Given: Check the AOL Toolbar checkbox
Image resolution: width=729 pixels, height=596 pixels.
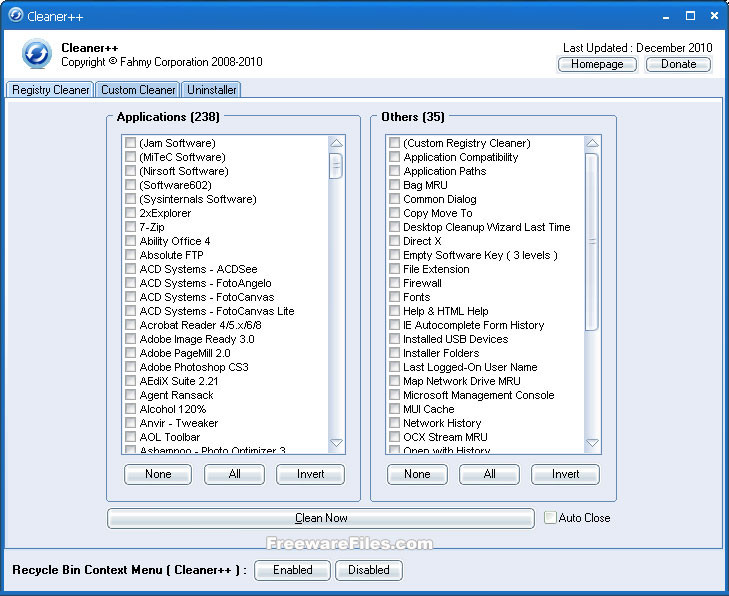Looking at the screenshot, I should pyautogui.click(x=131, y=437).
